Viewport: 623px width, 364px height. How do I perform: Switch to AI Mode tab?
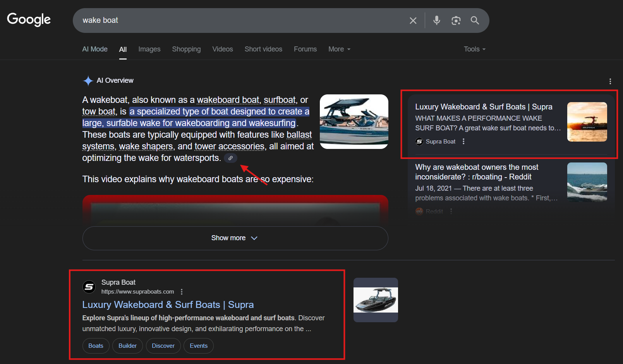tap(95, 49)
